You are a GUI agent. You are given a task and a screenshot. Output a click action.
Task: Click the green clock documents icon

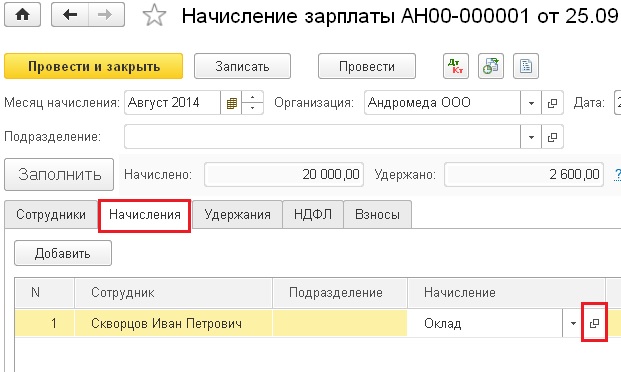(x=491, y=66)
